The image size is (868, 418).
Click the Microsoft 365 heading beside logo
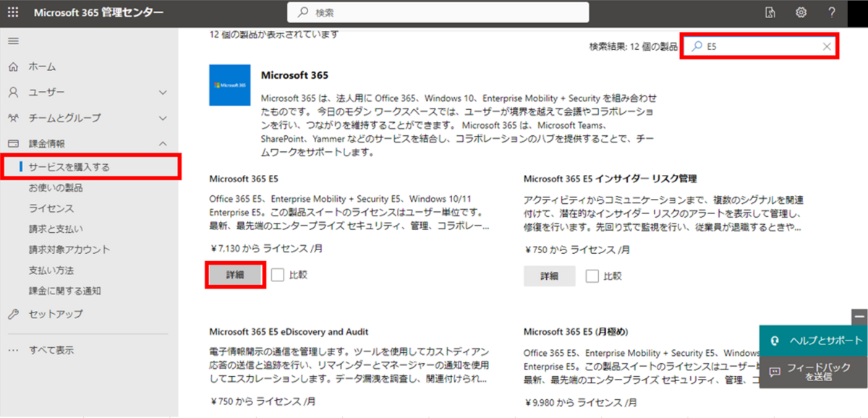294,75
